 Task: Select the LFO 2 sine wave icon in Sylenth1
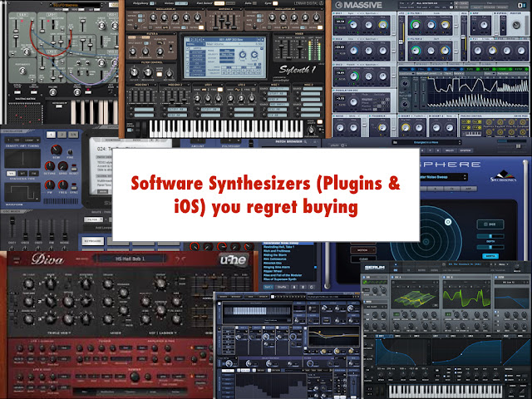238,89
